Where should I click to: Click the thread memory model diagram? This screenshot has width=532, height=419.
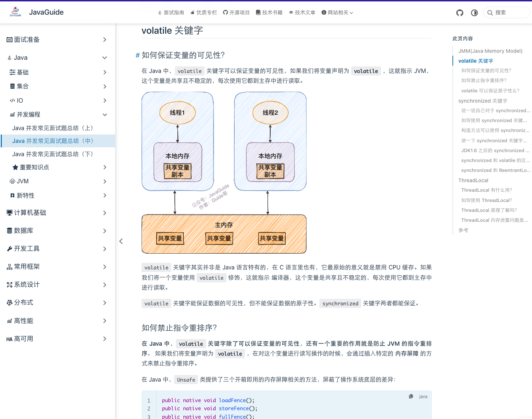click(224, 172)
